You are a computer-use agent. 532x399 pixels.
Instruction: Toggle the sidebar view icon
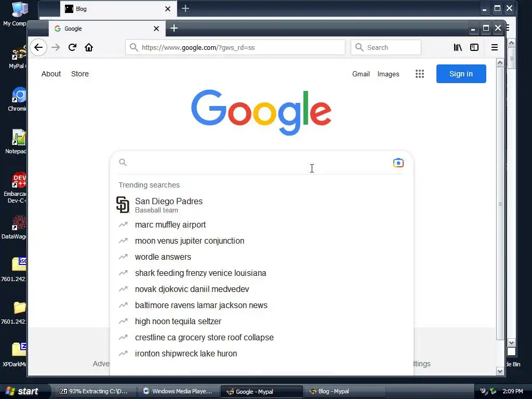pyautogui.click(x=474, y=47)
